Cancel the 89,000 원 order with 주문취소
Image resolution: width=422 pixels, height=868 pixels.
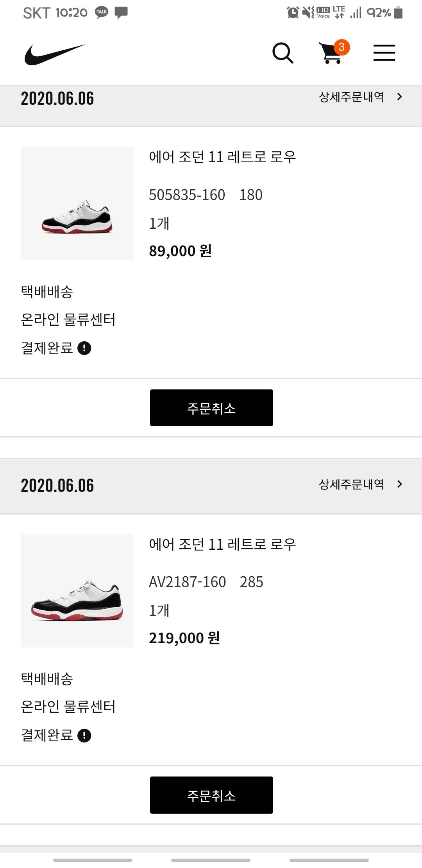coord(211,408)
